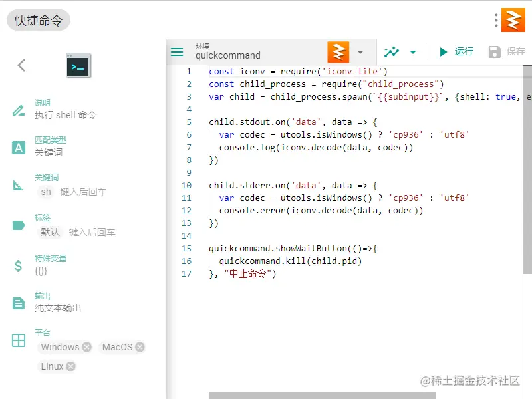Open the output field 纯文本输出
The width and height of the screenshot is (532, 399).
(x=58, y=308)
